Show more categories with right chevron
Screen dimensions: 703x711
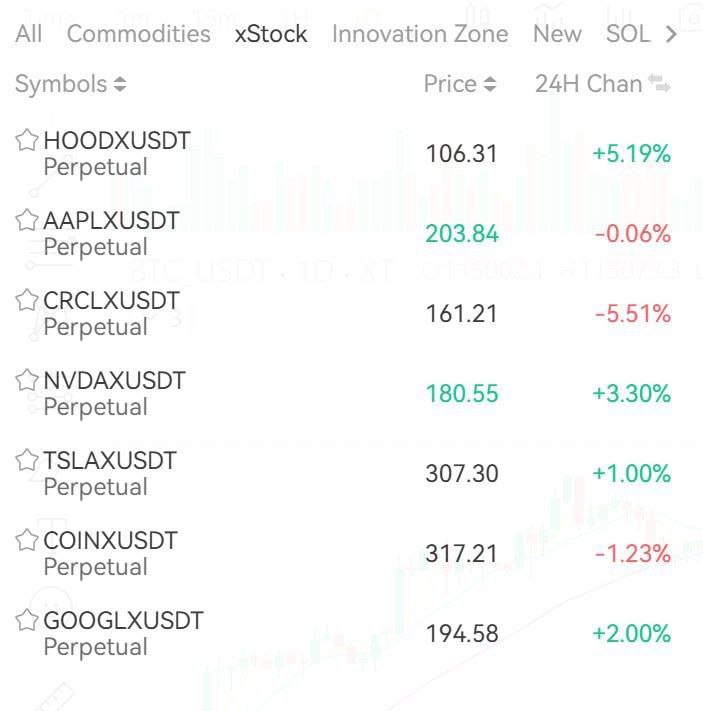671,34
